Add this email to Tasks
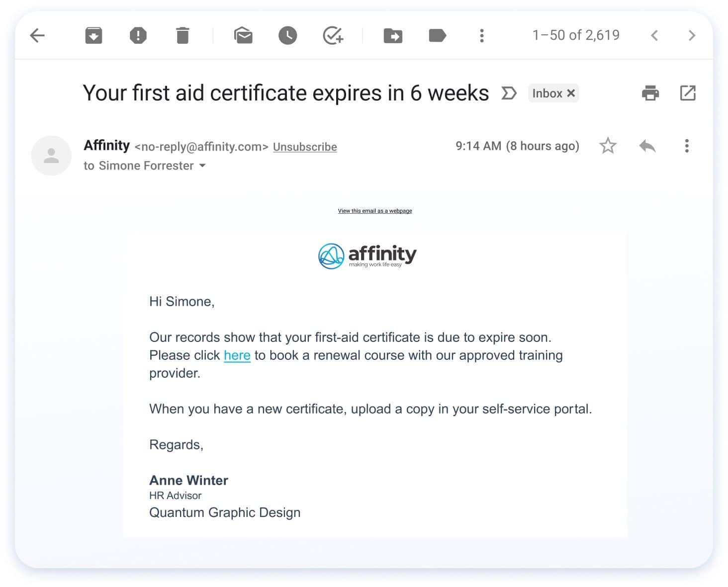 point(333,35)
